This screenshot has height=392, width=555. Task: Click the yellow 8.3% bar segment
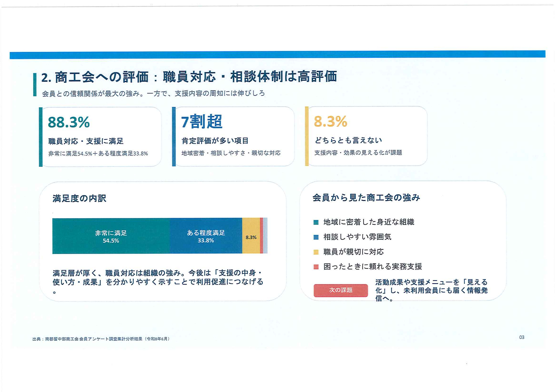coord(251,236)
